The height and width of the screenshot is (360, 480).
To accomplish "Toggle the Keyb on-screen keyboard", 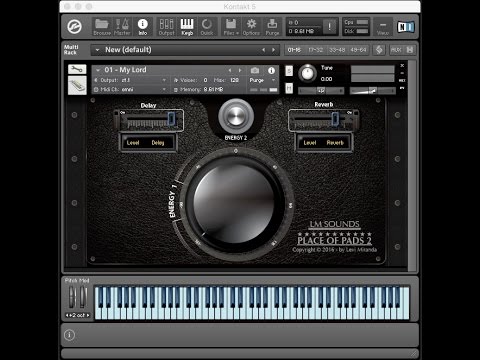I will [187, 27].
